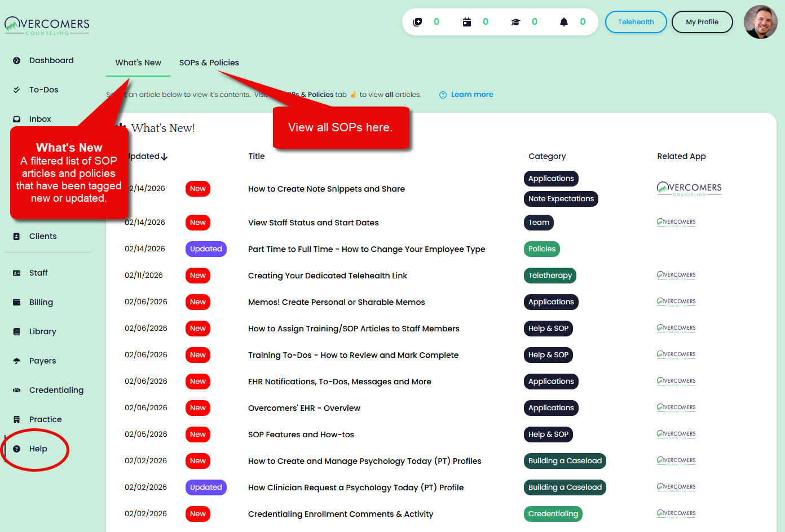The width and height of the screenshot is (785, 532).
Task: Click the 02/11/2026 date cell
Action: click(144, 276)
